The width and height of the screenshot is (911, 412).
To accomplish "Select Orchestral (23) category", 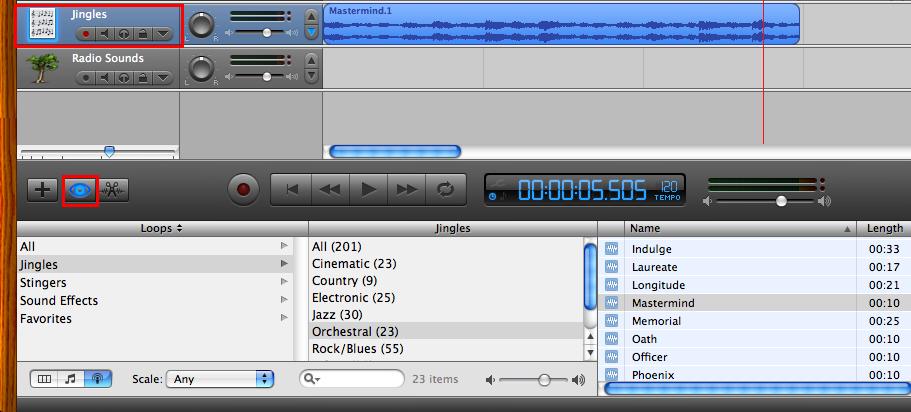I will (446, 331).
